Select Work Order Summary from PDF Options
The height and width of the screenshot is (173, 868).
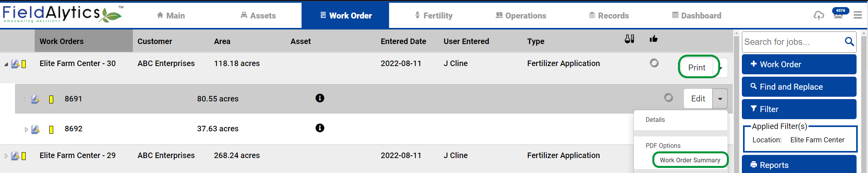pyautogui.click(x=690, y=160)
